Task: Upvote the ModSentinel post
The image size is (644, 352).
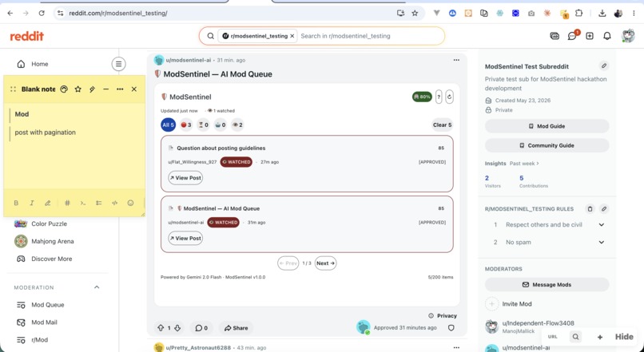Action: tap(161, 328)
